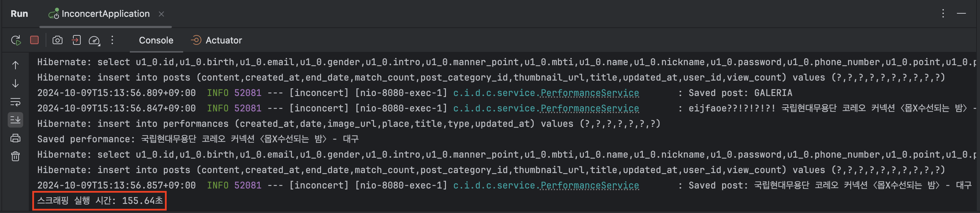Select the InconcertApplication run tab

pyautogui.click(x=105, y=14)
